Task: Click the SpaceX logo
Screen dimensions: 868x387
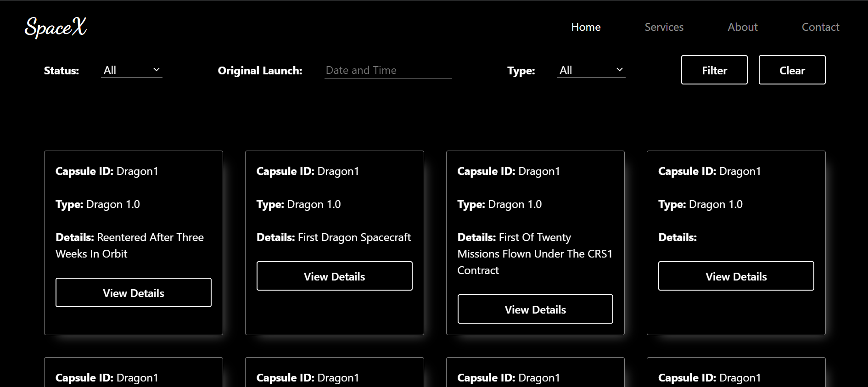Action: coord(56,27)
